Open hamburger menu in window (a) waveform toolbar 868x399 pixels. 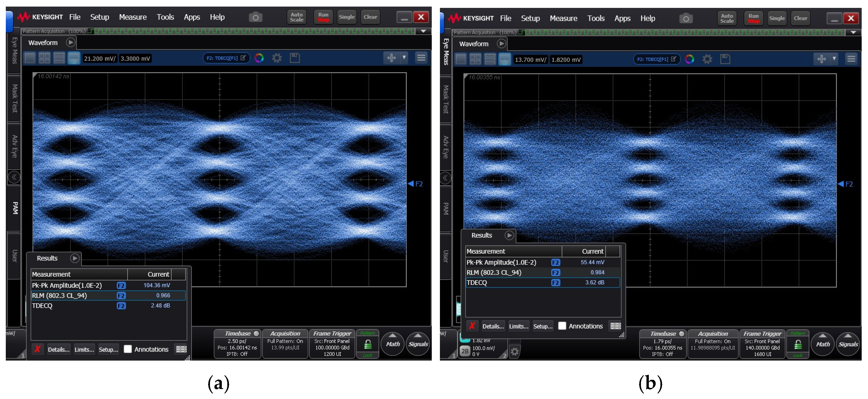[421, 58]
